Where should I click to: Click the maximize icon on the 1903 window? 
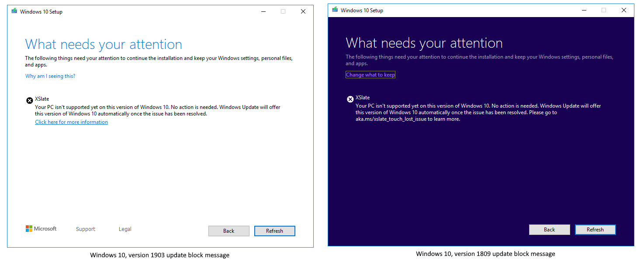click(x=283, y=11)
